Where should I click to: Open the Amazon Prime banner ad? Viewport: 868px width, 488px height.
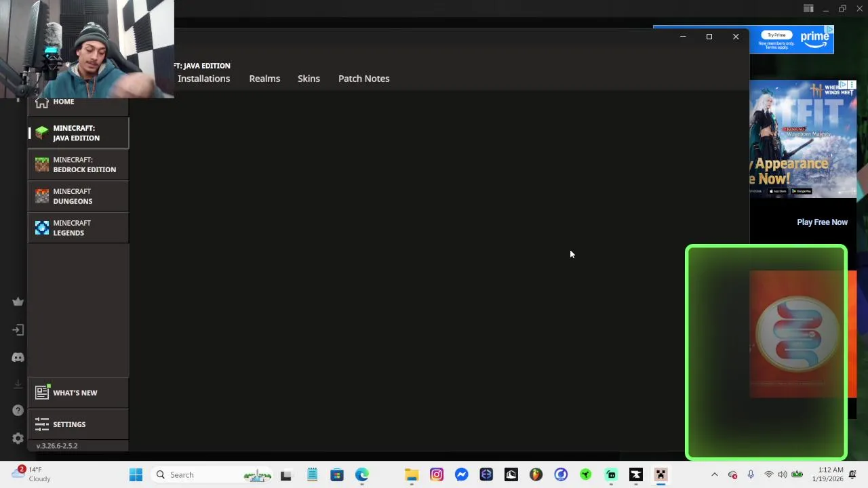point(791,40)
